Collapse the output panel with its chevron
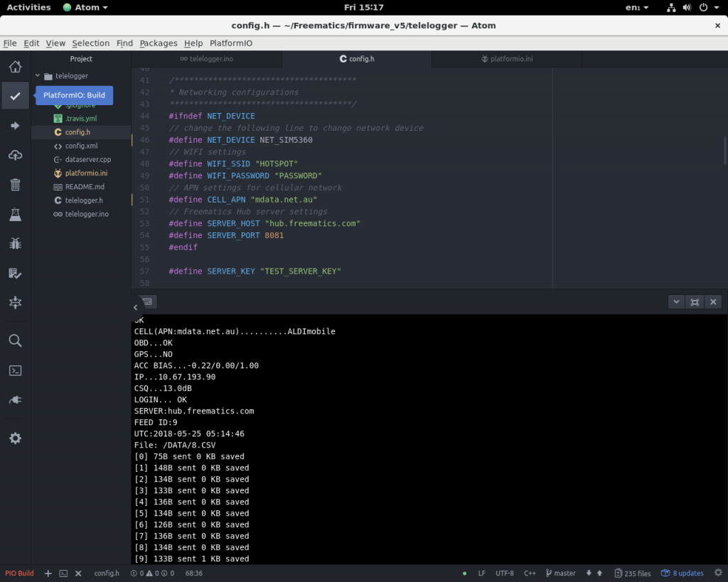728x582 pixels. point(675,301)
